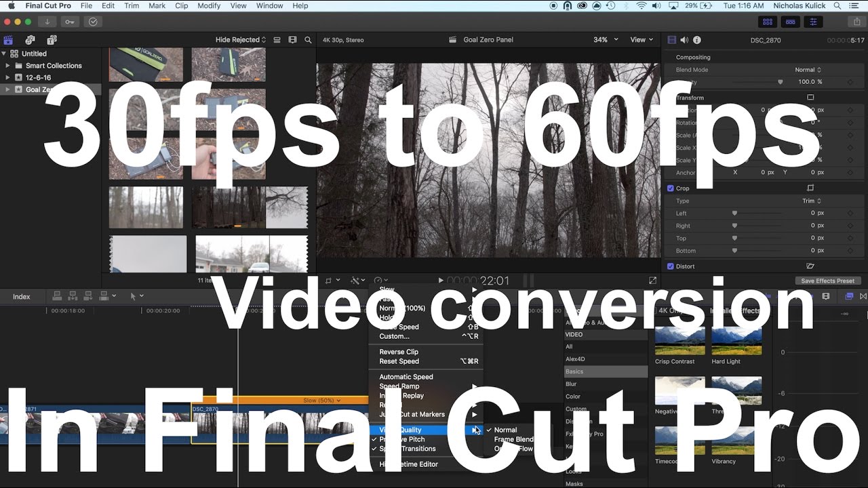
Task: Open Crop Type Trim dropdown
Action: pyautogui.click(x=812, y=201)
